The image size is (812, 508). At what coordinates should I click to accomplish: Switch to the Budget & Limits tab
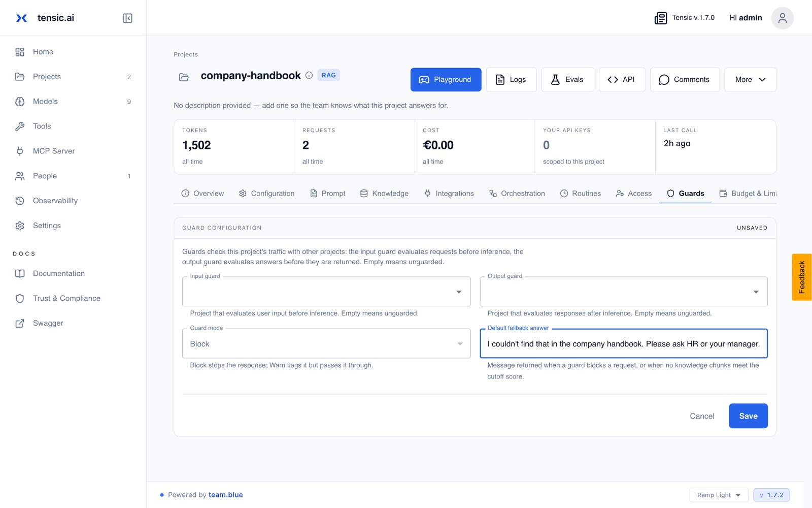coord(748,194)
